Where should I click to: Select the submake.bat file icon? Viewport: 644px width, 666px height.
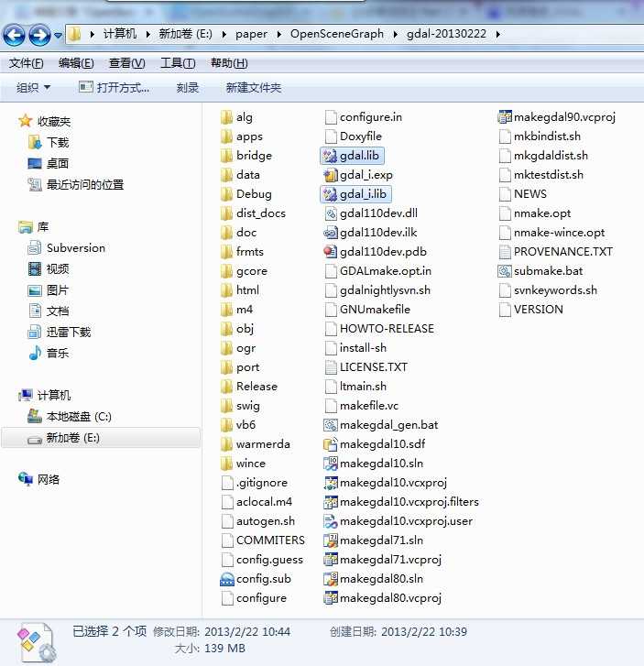tap(505, 271)
